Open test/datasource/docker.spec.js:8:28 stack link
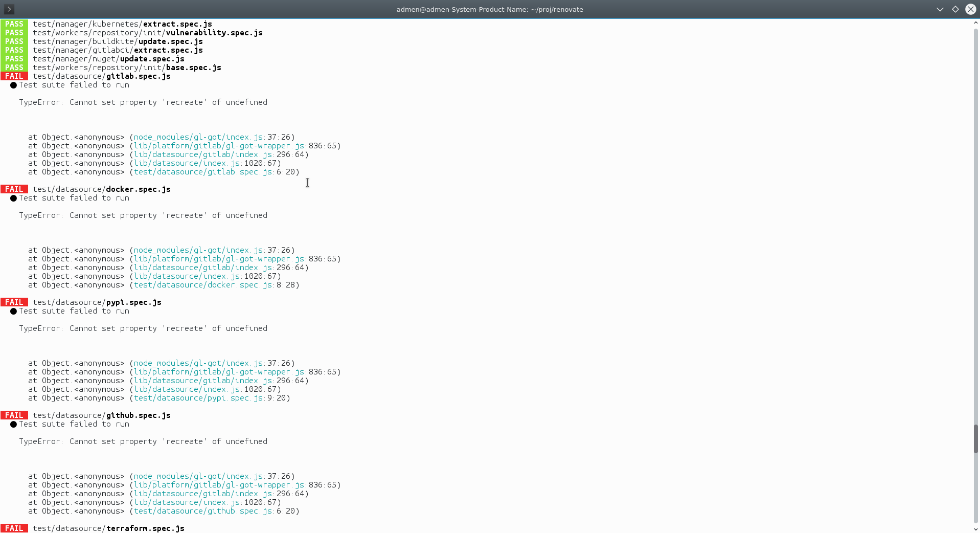 point(214,285)
